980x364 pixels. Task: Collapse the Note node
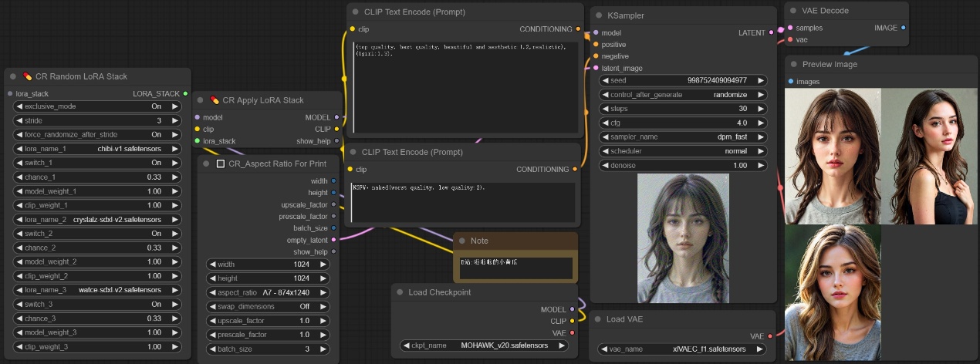click(462, 241)
